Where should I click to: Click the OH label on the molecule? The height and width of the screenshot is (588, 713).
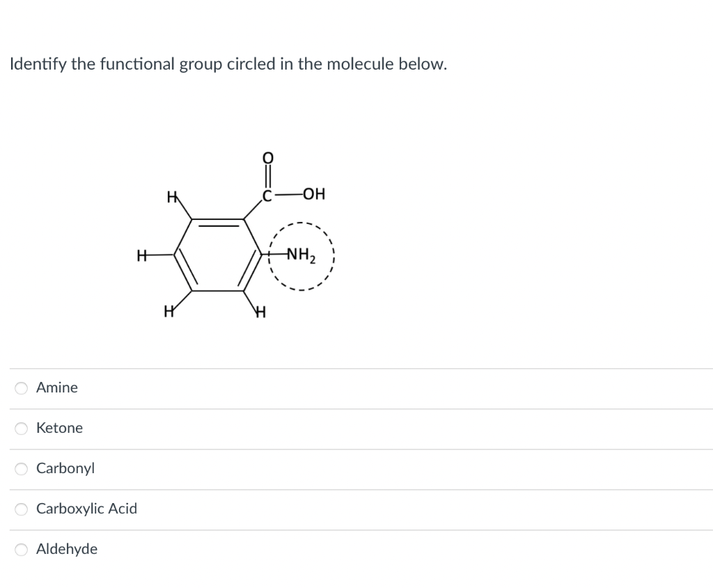click(x=315, y=194)
